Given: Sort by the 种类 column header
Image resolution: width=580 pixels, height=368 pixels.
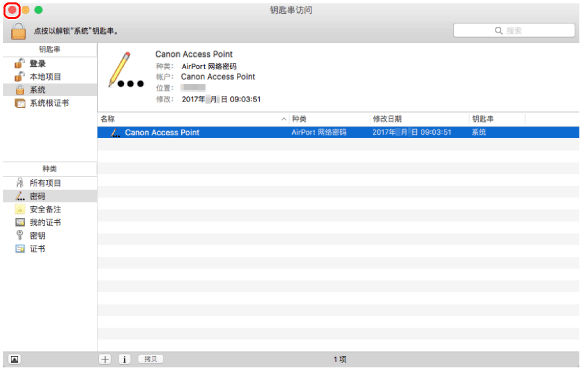Looking at the screenshot, I should point(329,119).
